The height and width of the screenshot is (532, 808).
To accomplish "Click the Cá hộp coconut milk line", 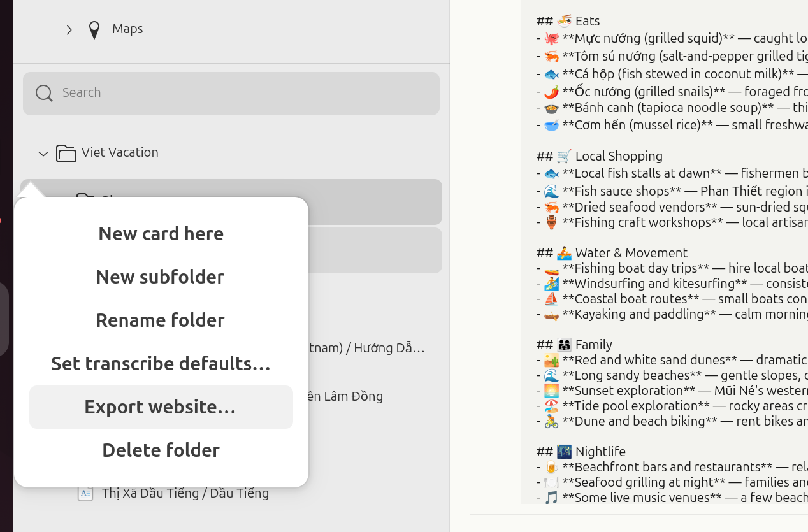I will [672, 74].
